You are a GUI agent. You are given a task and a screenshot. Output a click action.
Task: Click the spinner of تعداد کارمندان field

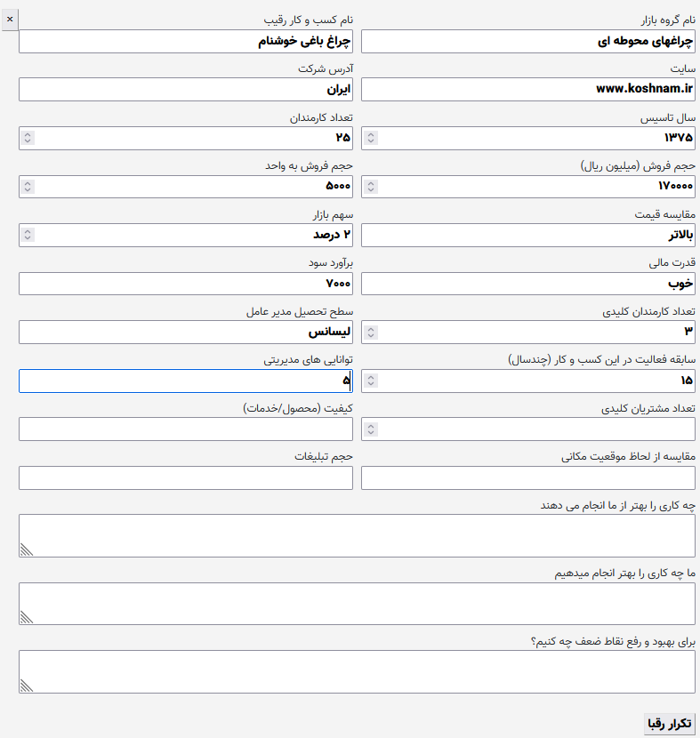point(28,138)
